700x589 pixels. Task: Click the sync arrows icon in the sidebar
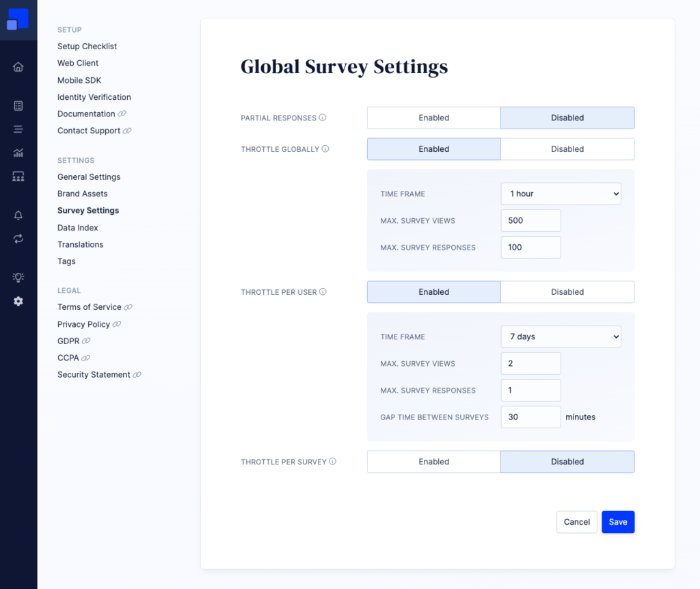[18, 239]
